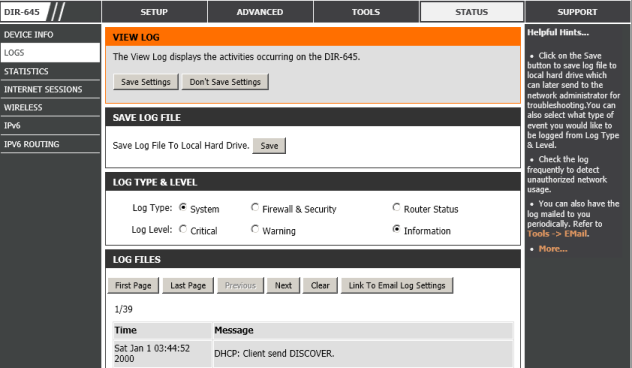
Task: Go to WIRELESS status page
Action: 50,108
